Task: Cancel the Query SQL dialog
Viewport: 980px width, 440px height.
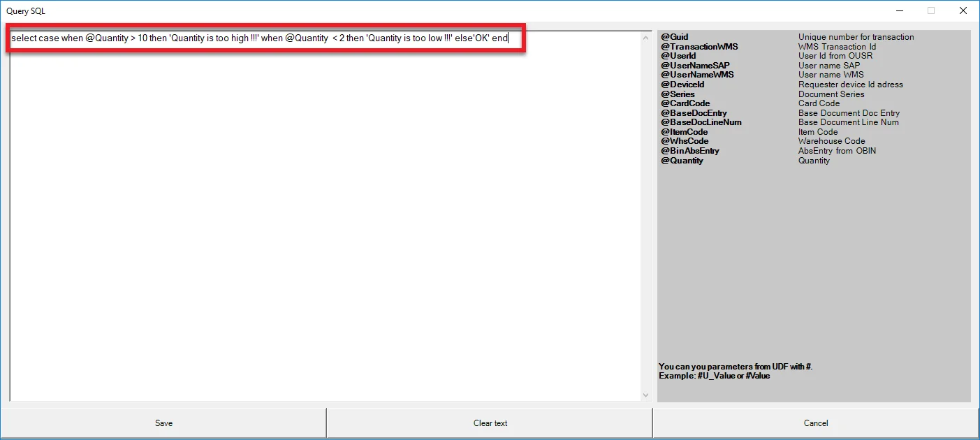Action: [x=816, y=423]
